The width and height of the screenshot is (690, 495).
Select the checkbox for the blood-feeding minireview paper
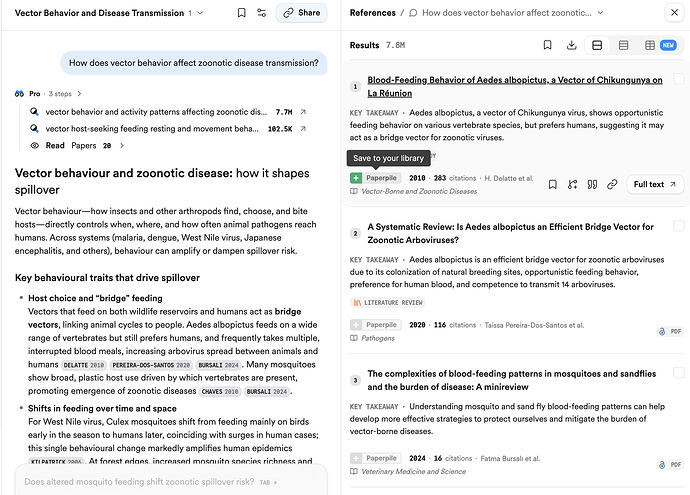[x=679, y=373]
